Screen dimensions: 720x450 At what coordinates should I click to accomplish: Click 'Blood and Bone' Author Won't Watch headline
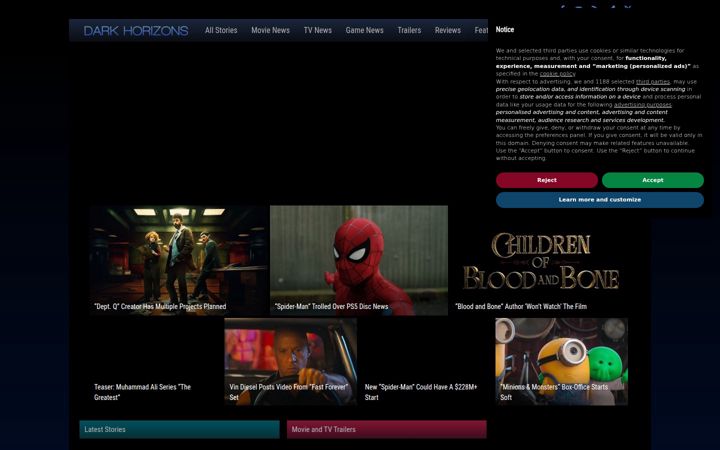pos(521,306)
